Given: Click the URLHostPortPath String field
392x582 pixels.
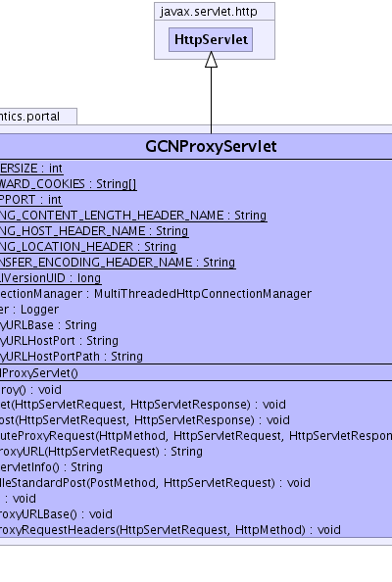Looking at the screenshot, I should 72,357.
